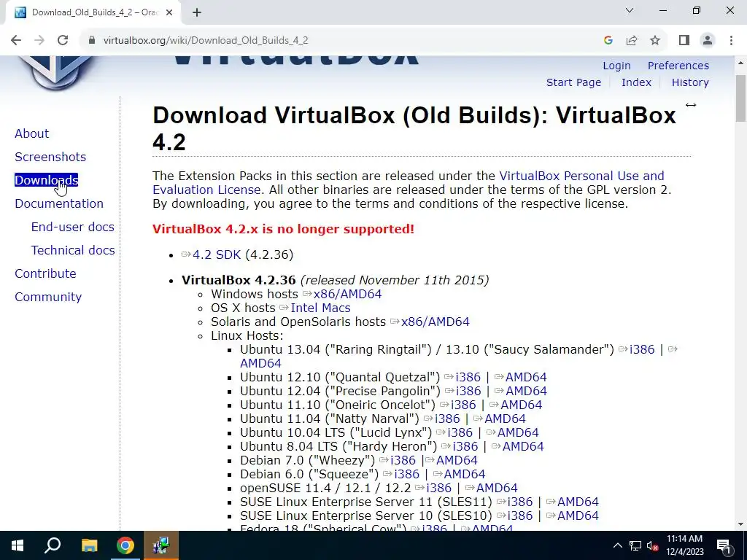Click the site lock icon in address bar

[x=92, y=41]
